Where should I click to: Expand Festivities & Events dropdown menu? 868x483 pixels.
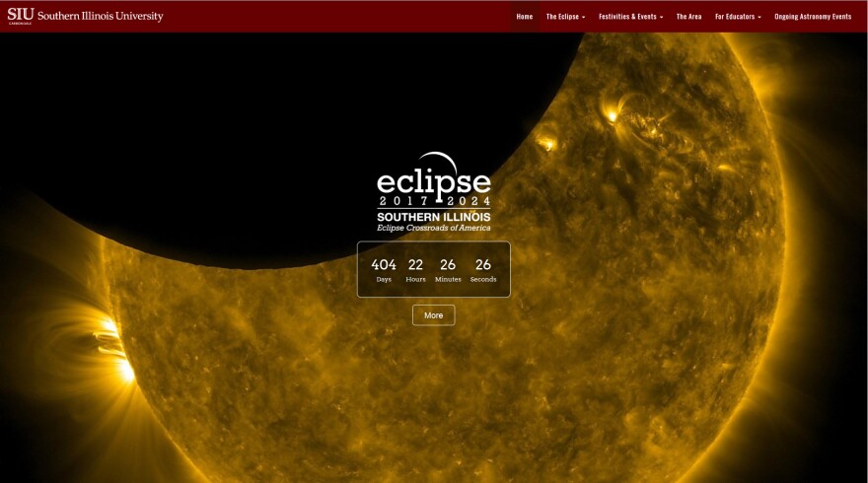630,17
